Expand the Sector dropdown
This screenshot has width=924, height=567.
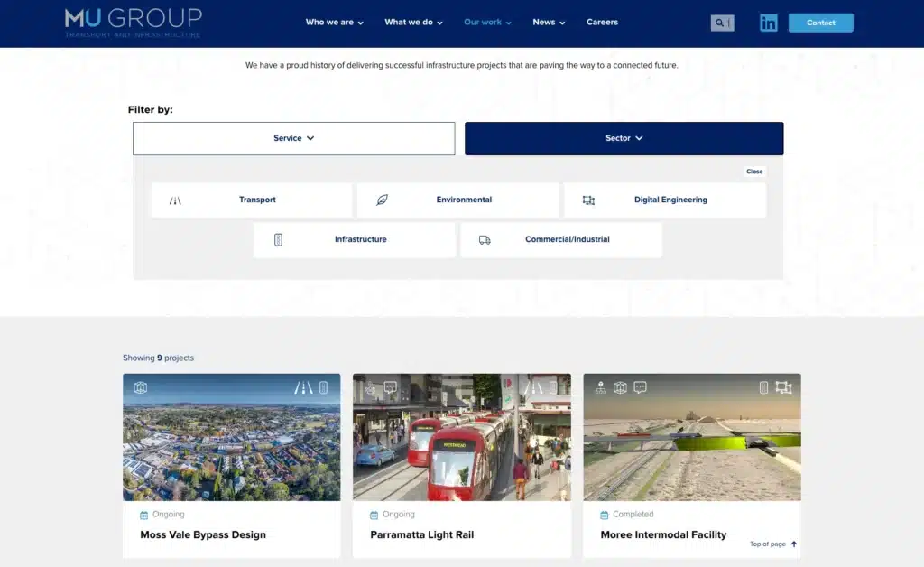click(624, 138)
